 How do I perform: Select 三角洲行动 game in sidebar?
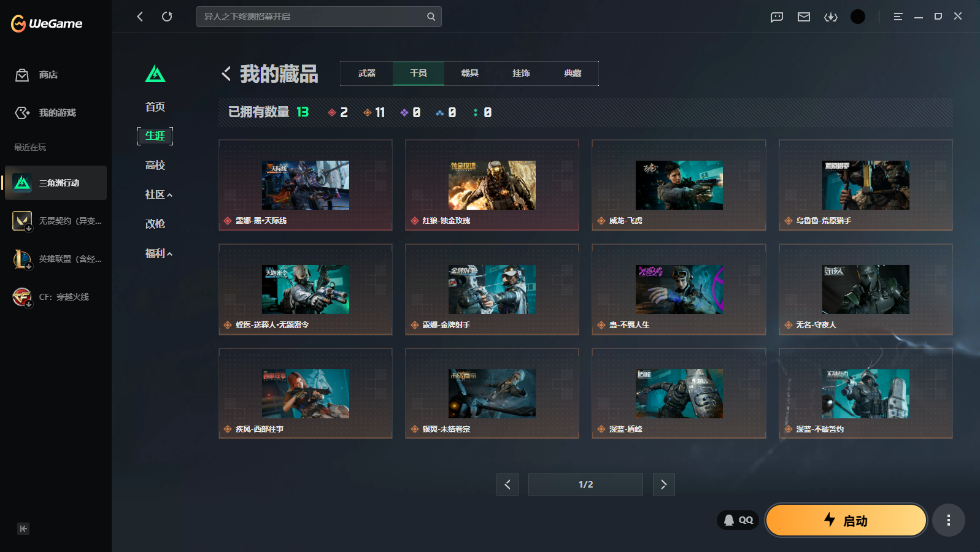56,183
